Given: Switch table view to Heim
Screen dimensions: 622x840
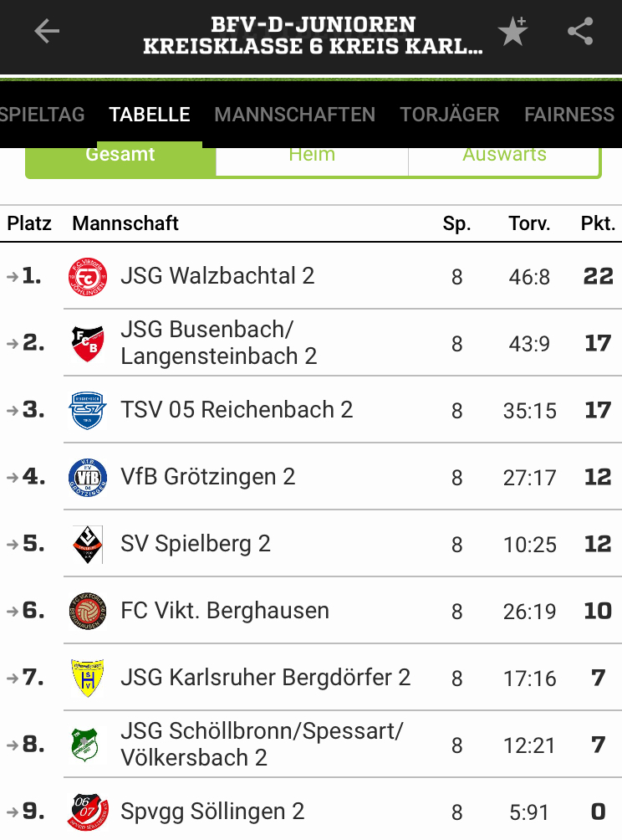Looking at the screenshot, I should click(x=312, y=161).
